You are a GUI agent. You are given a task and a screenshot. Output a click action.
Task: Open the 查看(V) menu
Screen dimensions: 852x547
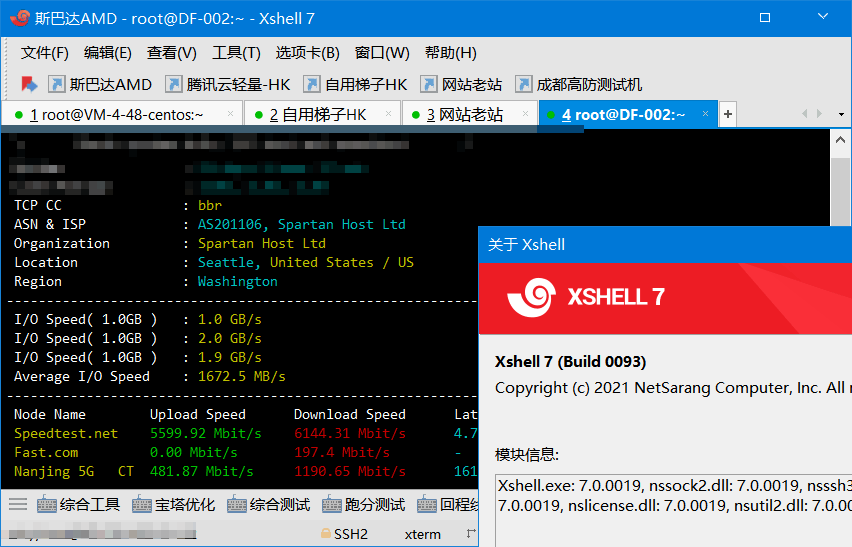tap(172, 53)
